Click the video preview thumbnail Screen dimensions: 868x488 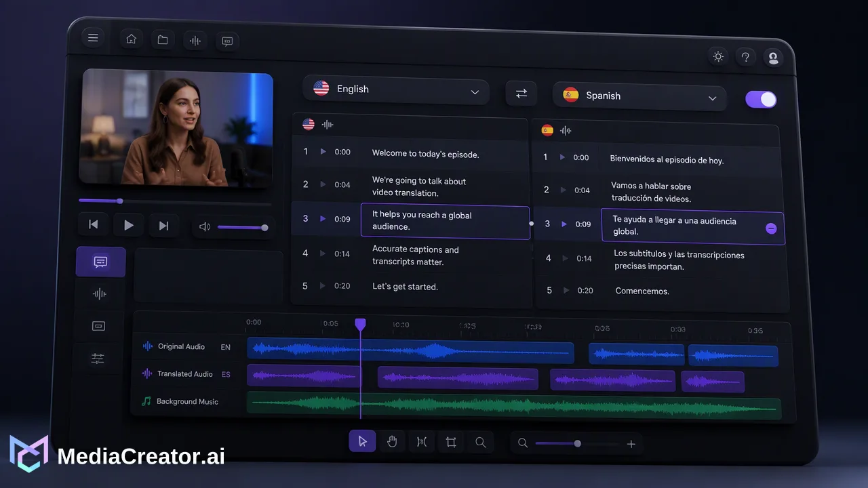177,128
